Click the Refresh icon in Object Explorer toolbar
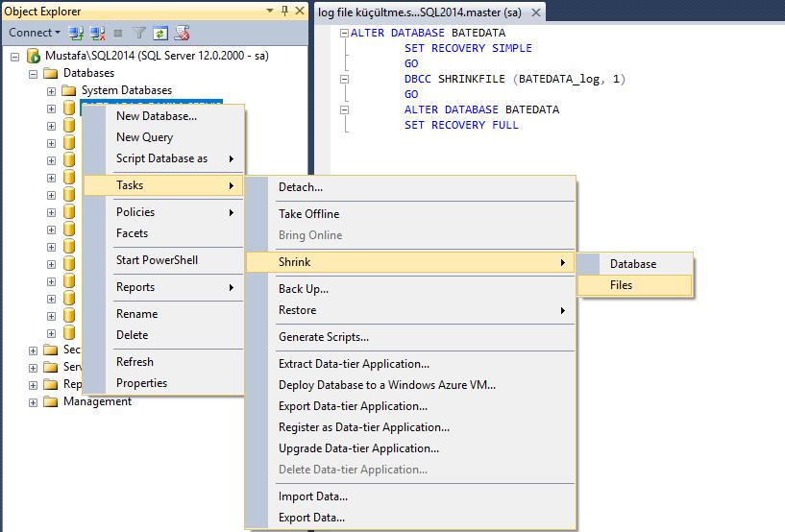 point(160,33)
